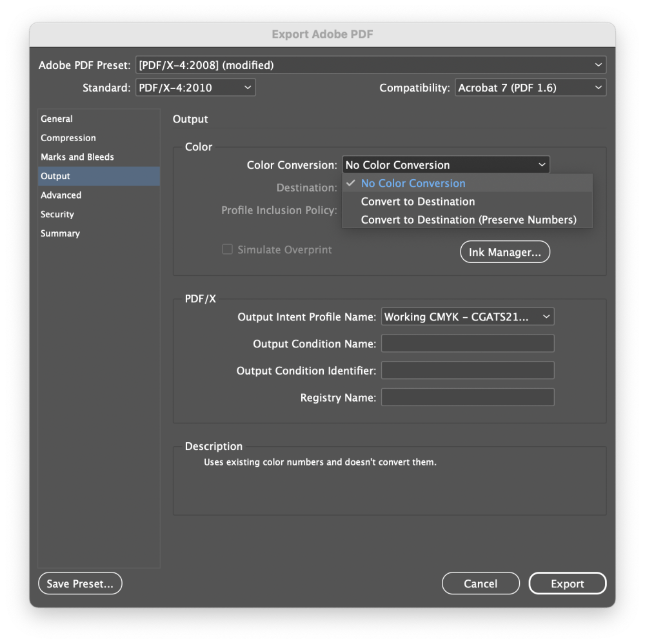The image size is (645, 644).
Task: Open the Marks and Bleeds settings
Action: coord(77,157)
